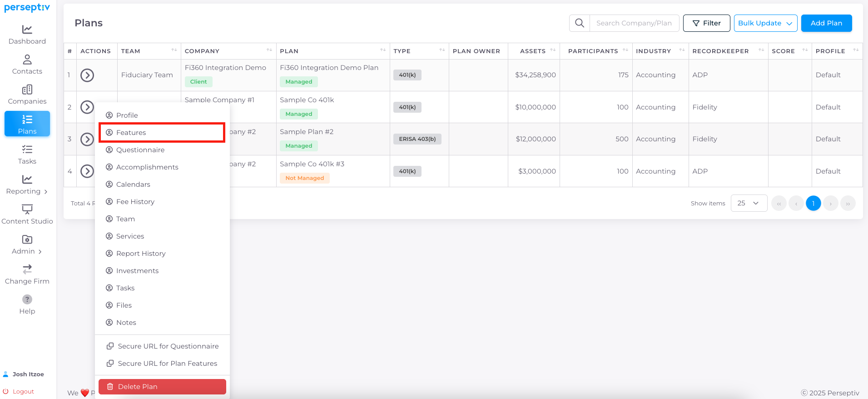Go to the next page
868x399 pixels.
[x=830, y=203]
